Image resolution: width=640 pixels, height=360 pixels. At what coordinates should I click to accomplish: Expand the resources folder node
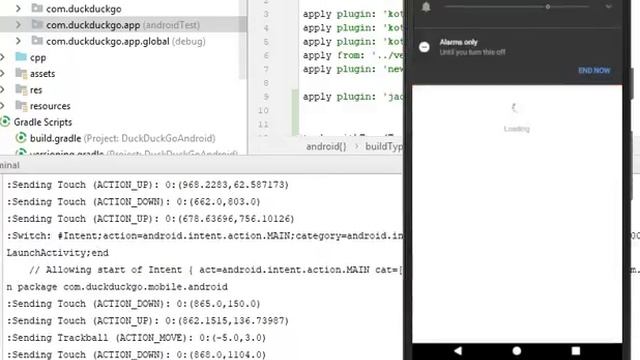point(2,106)
